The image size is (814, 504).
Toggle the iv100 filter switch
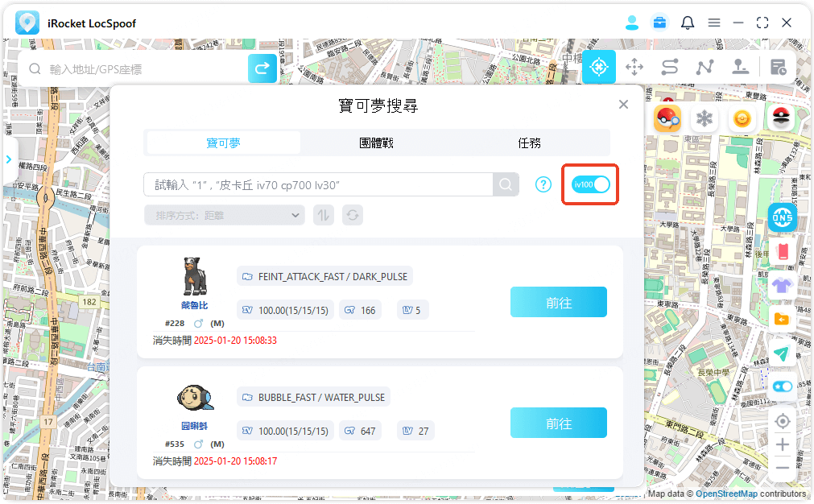[590, 184]
